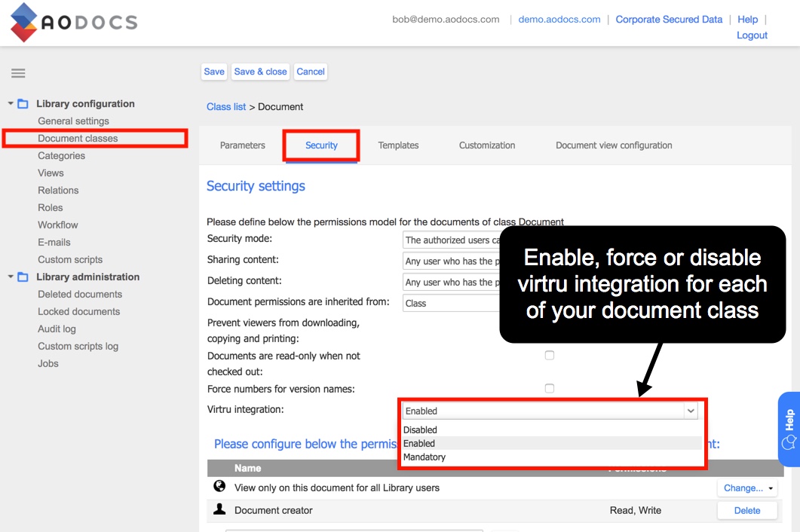800x532 pixels.
Task: Click the Logout link
Action: [x=752, y=35]
